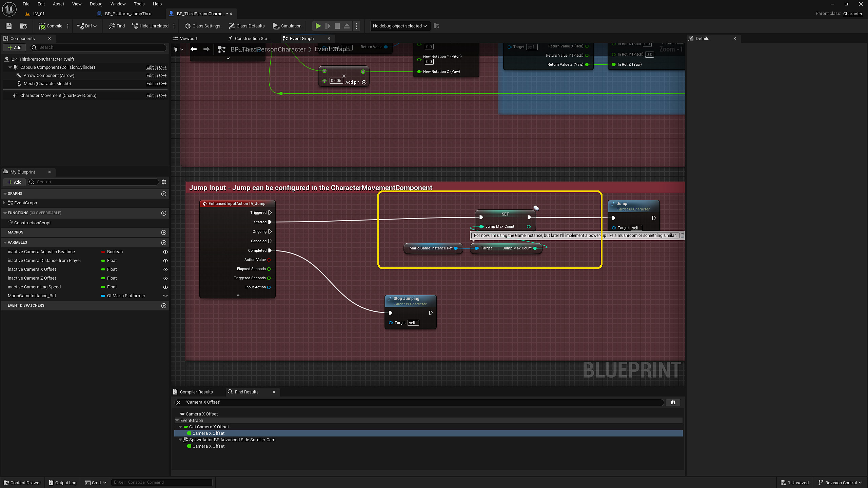
Task: Open My Blueprint settings gear
Action: (x=164, y=182)
